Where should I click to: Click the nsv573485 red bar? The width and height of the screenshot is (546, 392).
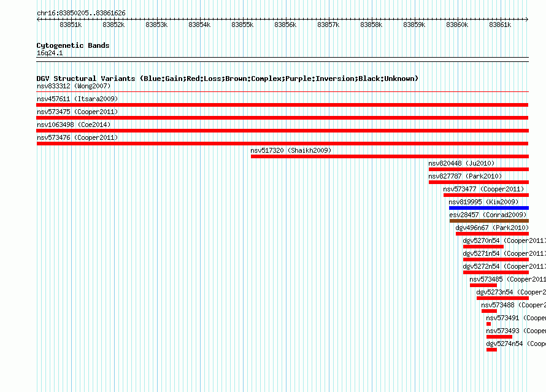483,285
